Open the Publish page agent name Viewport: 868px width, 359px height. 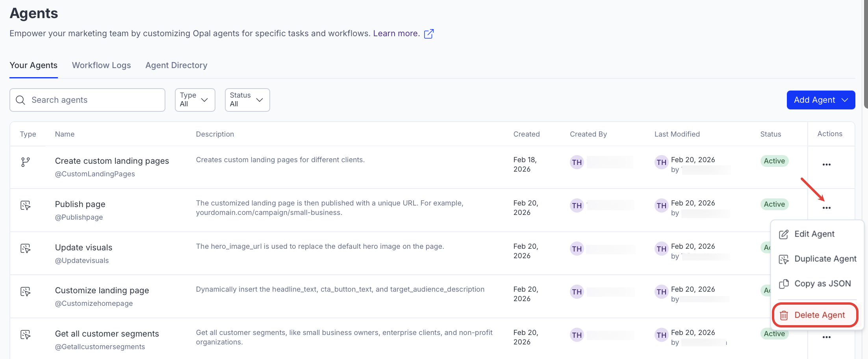click(x=80, y=204)
